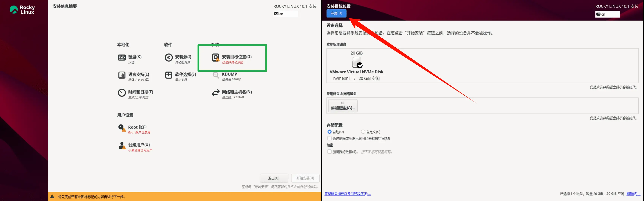Select the 自定义(C) storage configuration radio
Screen dimensions: 644x201
tap(363, 132)
